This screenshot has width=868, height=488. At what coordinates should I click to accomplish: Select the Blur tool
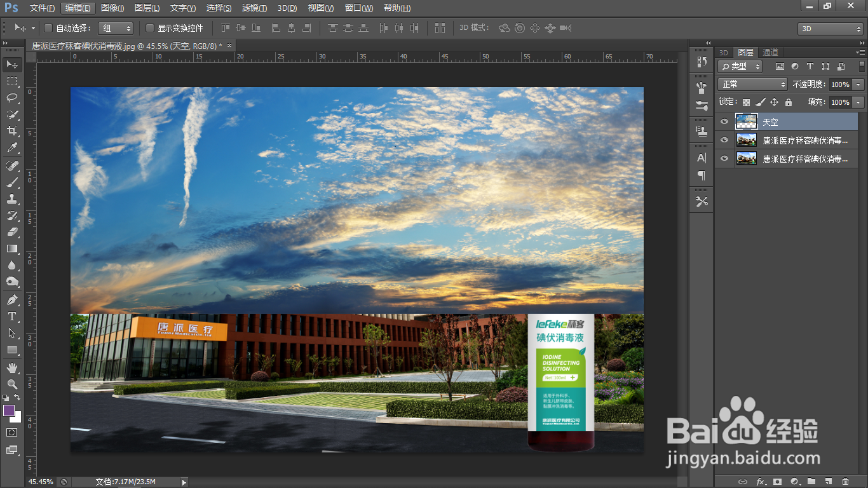pyautogui.click(x=12, y=265)
